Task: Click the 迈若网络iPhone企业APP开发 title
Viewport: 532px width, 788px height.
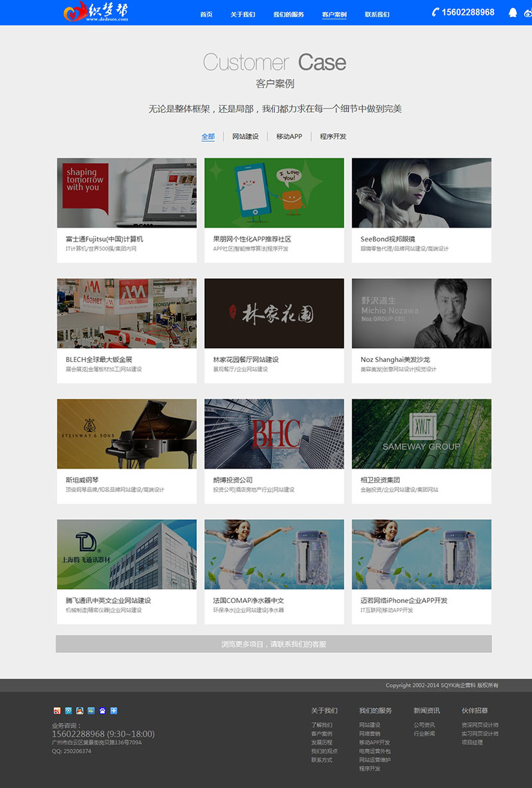Action: point(404,600)
